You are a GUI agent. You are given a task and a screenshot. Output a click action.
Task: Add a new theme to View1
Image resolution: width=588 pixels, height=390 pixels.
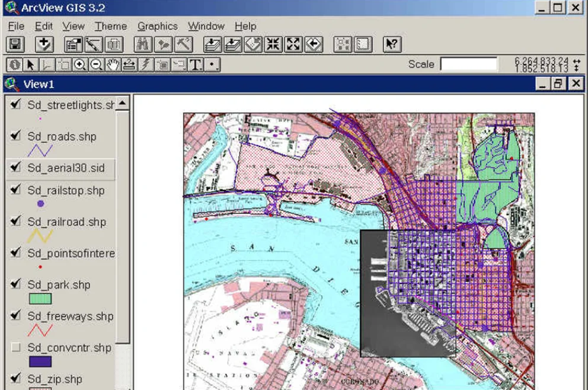[x=44, y=44]
